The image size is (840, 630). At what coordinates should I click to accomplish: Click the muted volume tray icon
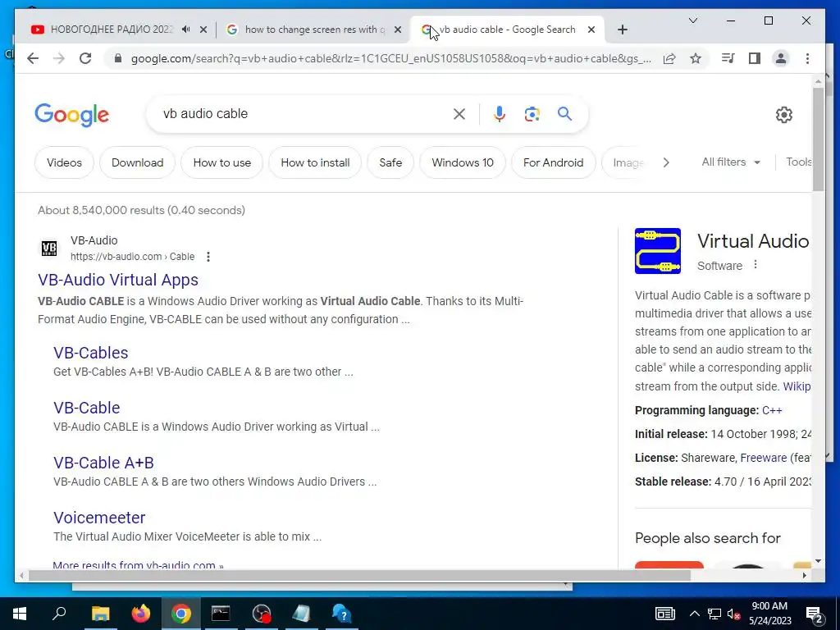tap(734, 614)
